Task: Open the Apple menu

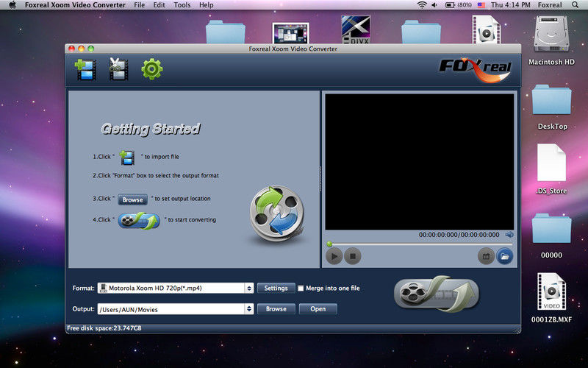Action: click(12, 5)
